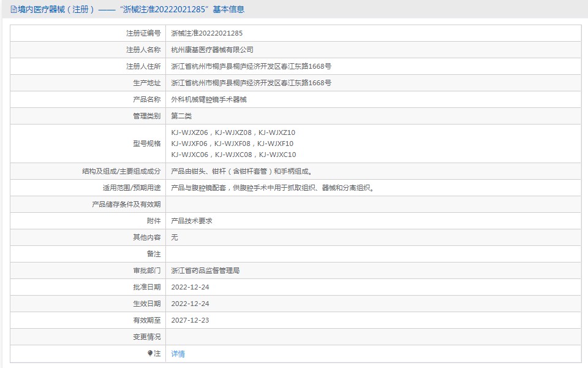Select product name 外科机械臂腔镜手术器械

tap(208, 99)
